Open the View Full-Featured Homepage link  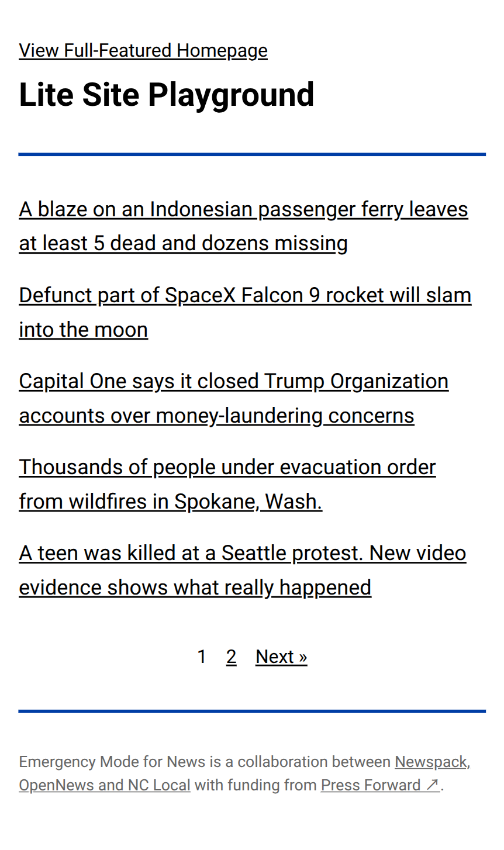tap(143, 51)
